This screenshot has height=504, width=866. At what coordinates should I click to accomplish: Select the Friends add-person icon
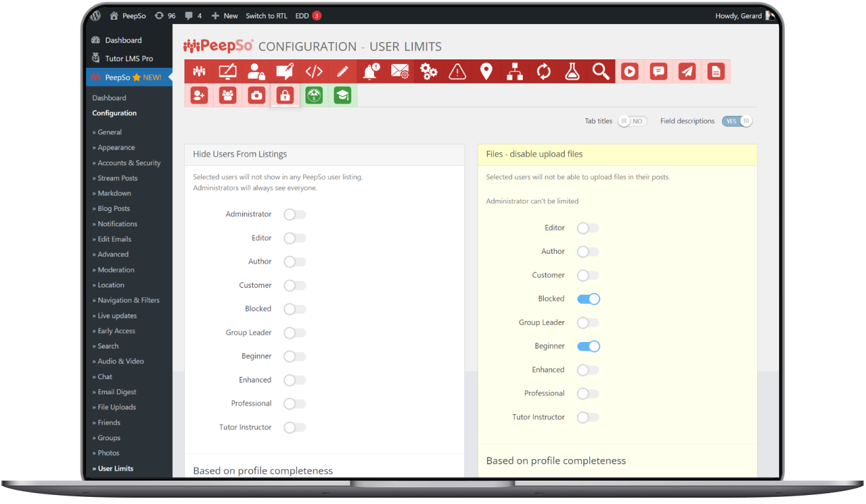click(199, 95)
